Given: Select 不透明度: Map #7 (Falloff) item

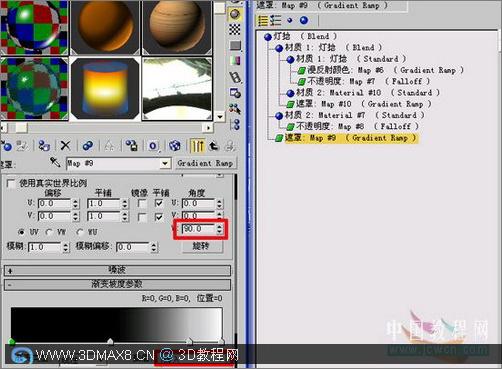Looking at the screenshot, I should [x=364, y=81].
